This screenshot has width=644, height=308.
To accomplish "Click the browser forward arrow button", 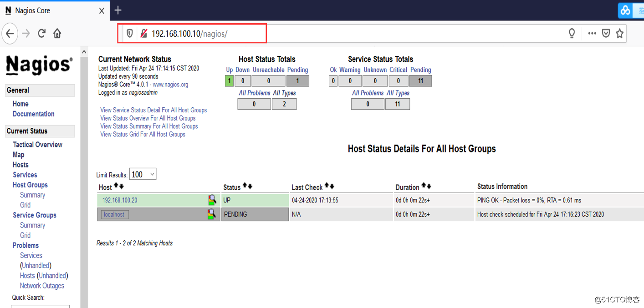I will (x=26, y=33).
